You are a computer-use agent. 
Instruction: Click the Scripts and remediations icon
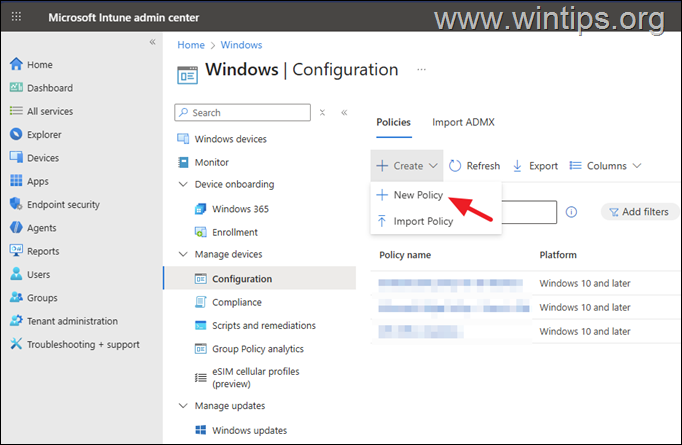pos(201,325)
